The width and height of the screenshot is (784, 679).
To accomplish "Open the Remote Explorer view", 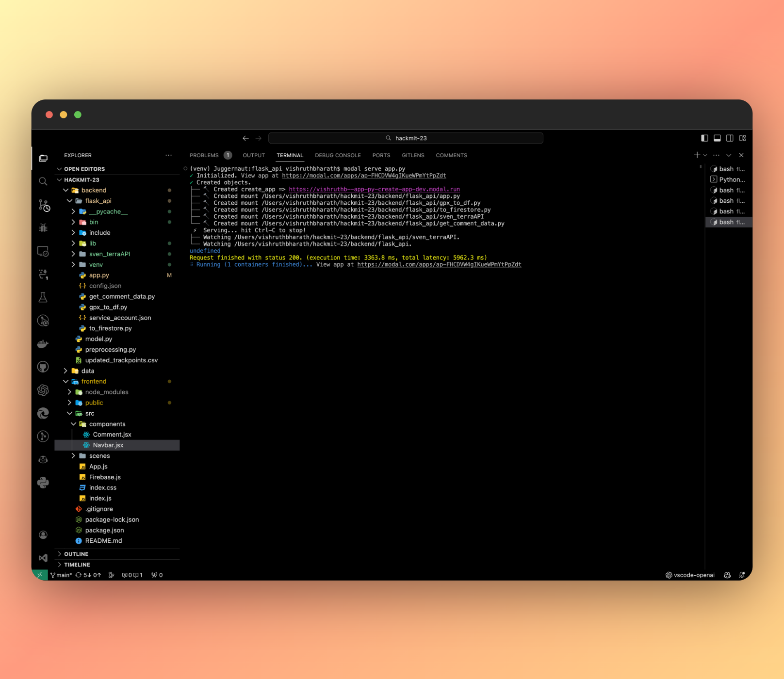I will tap(43, 251).
